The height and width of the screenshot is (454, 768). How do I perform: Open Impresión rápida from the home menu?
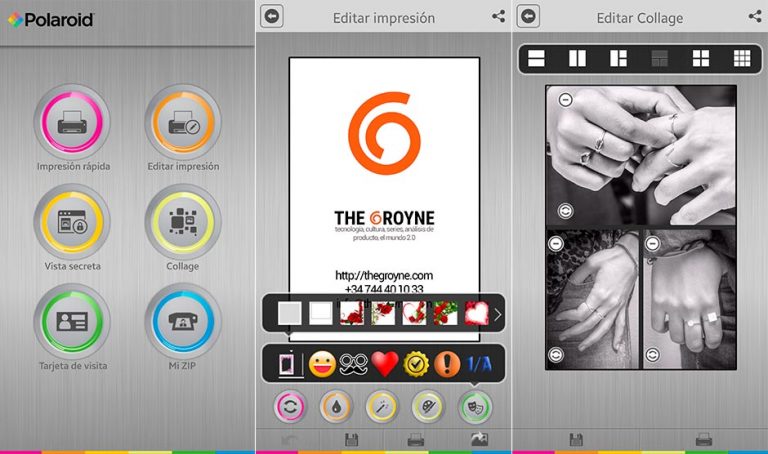72,122
